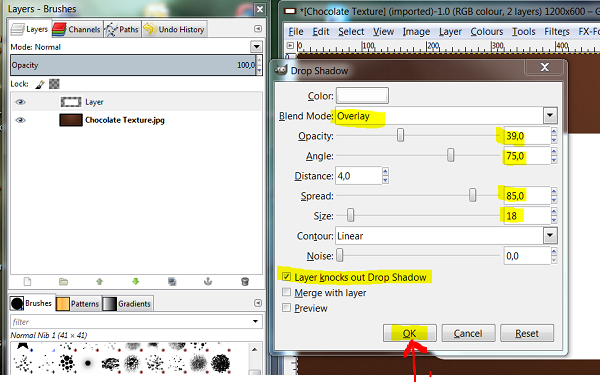Tick the Preview checkbox

click(286, 308)
